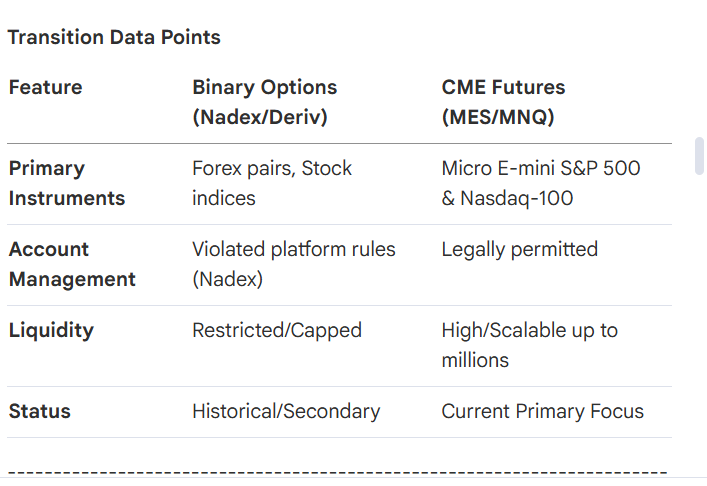Click the Historical/Secondary cell

tap(286, 411)
